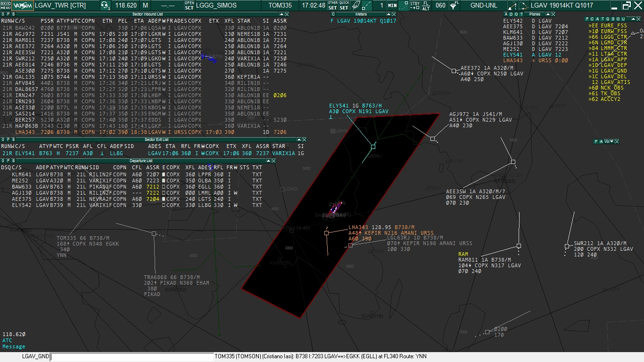Toggle the route draw icon

pos(512,6)
